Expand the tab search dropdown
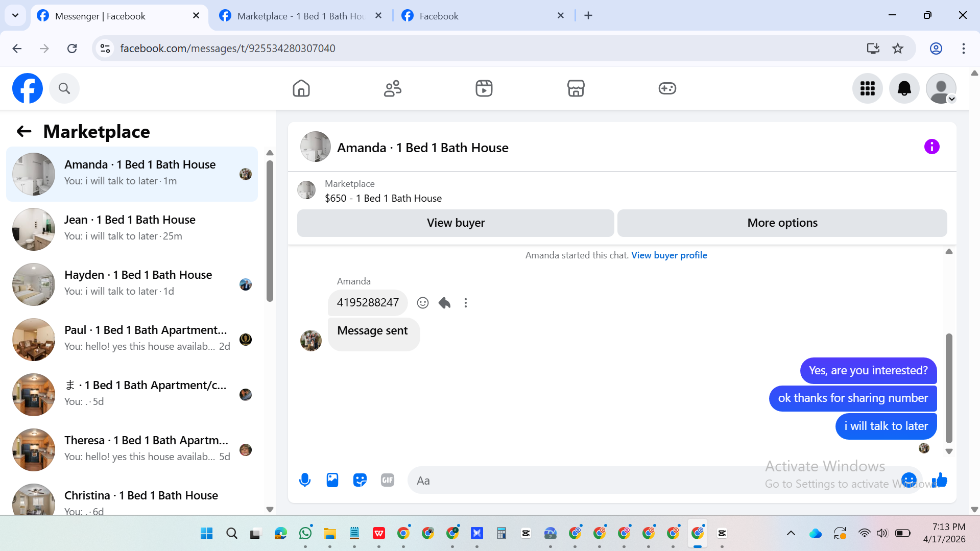The width and height of the screenshot is (980, 551). coord(15,16)
